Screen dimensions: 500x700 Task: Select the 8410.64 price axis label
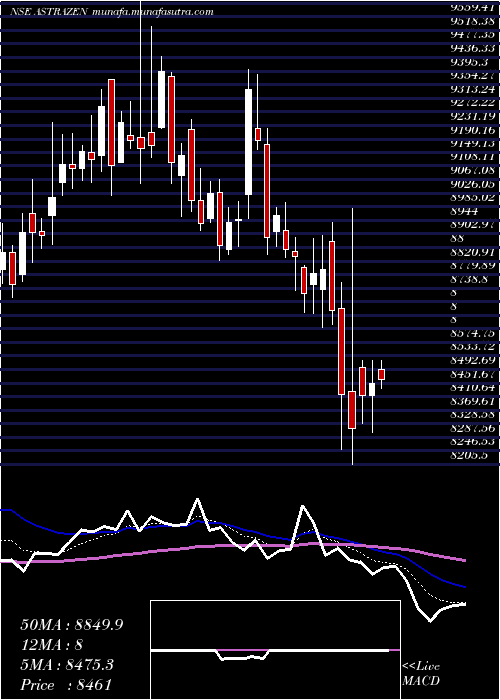coord(474,388)
